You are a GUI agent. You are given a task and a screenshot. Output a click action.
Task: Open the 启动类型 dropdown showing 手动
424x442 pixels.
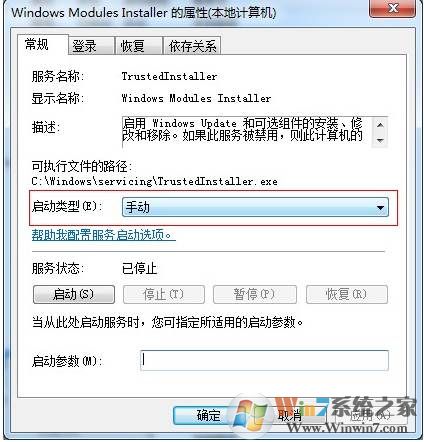tap(255, 207)
